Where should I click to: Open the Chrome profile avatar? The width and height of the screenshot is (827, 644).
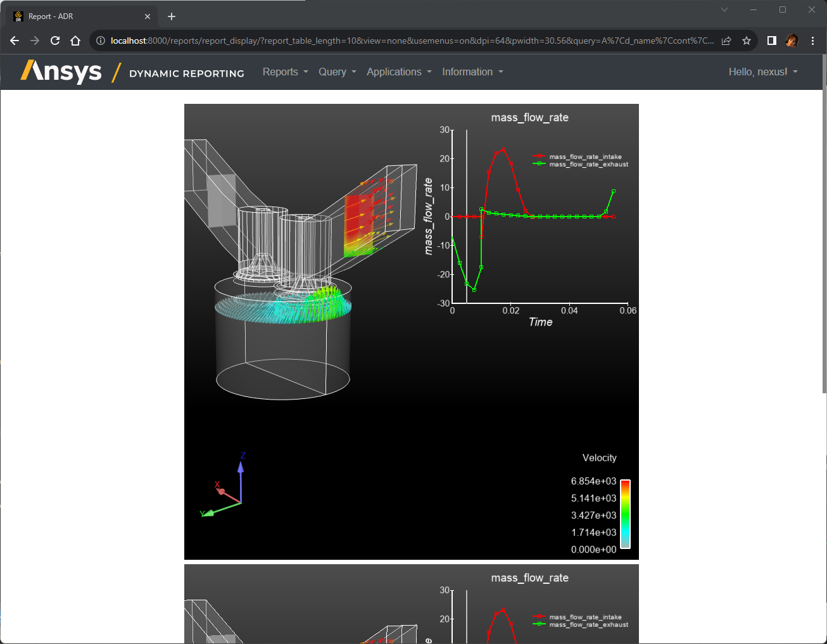point(792,41)
